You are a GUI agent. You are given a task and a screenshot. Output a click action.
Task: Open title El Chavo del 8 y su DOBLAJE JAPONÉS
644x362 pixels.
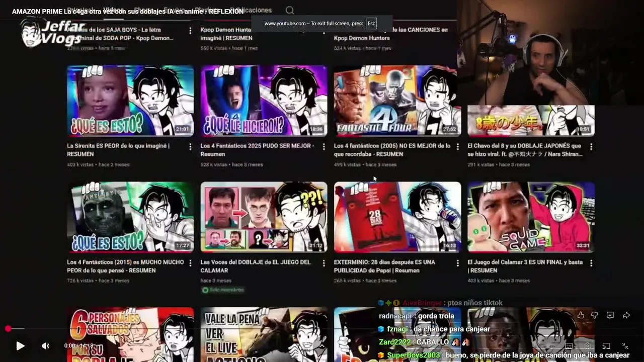click(525, 150)
